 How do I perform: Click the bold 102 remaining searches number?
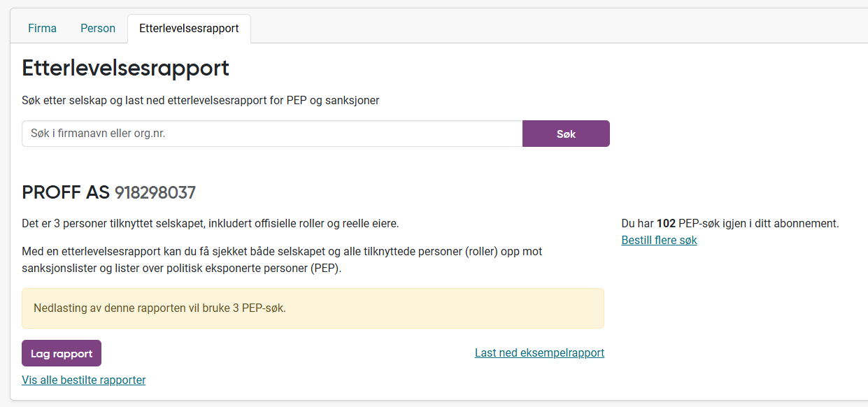[666, 224]
